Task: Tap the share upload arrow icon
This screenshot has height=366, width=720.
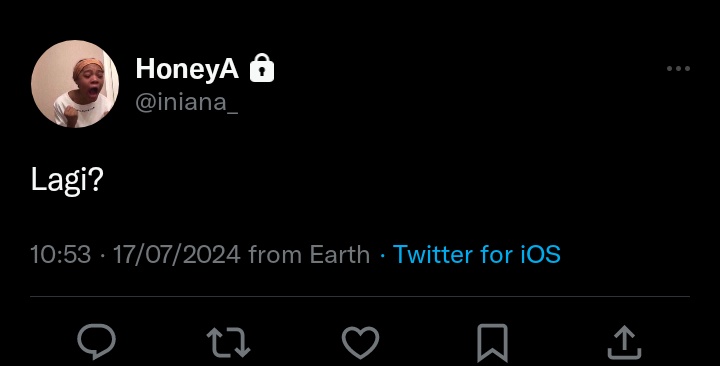Action: click(624, 342)
